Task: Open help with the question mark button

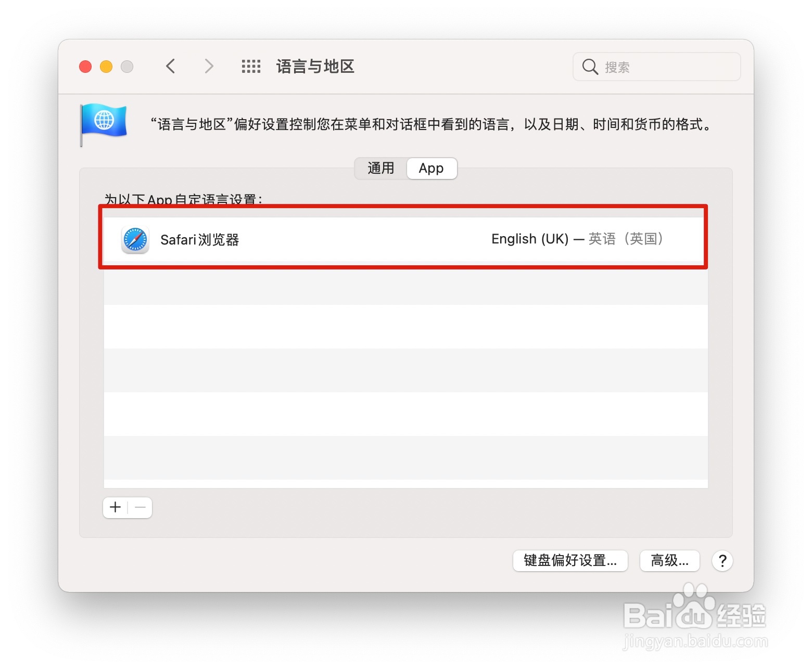Action: pos(722,561)
